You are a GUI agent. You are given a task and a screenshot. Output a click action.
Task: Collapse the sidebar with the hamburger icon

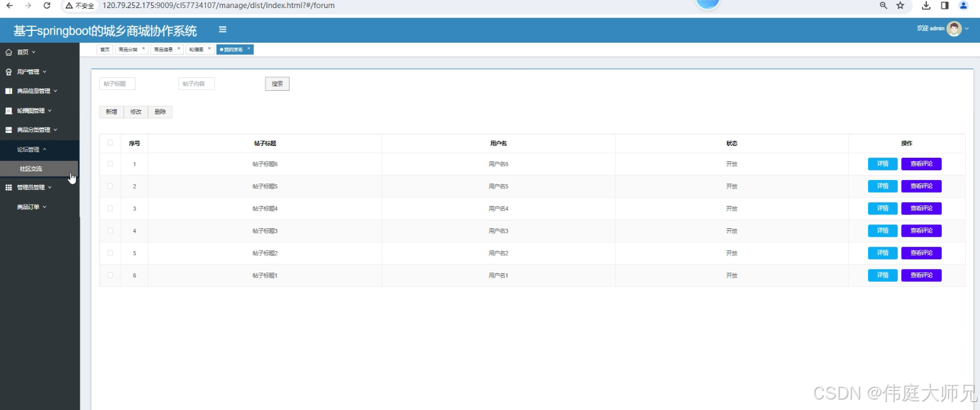(x=223, y=29)
